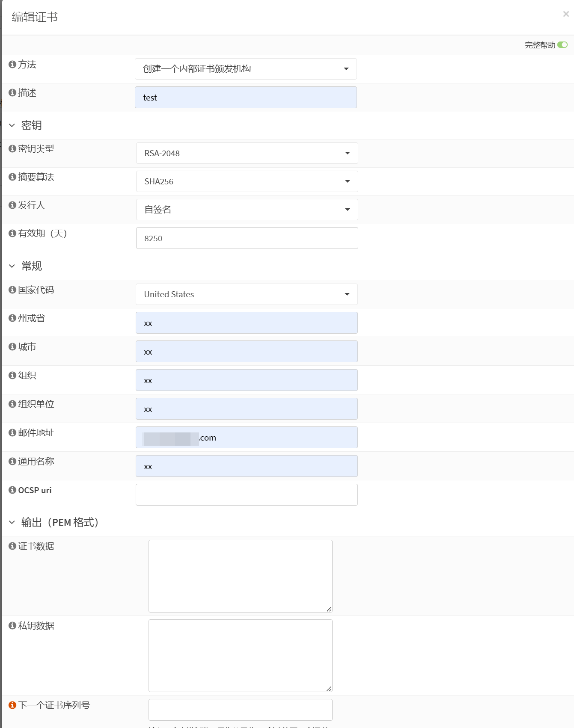Image resolution: width=574 pixels, height=728 pixels.
Task: Collapse the 输出 (PEM 格式) section
Action: 12,522
